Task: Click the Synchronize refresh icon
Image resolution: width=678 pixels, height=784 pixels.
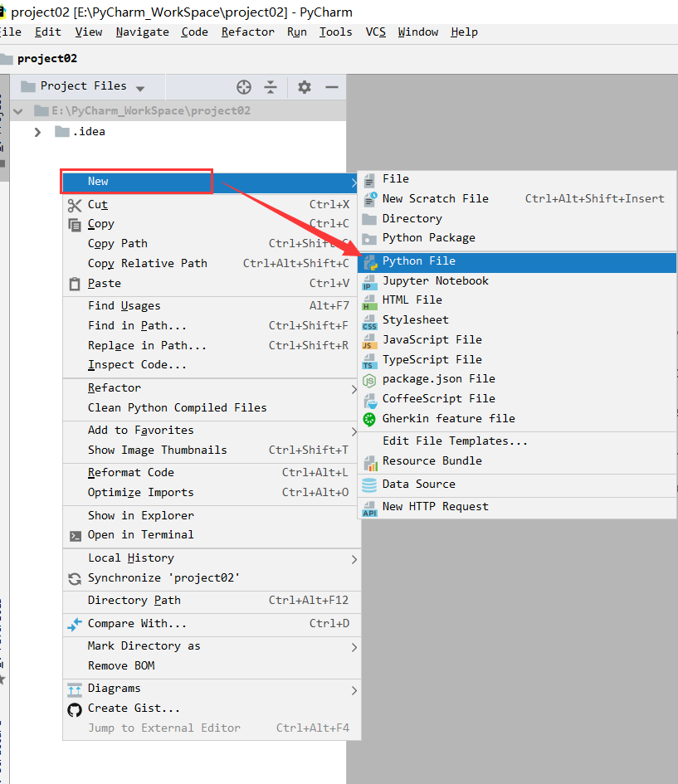Action: [75, 579]
